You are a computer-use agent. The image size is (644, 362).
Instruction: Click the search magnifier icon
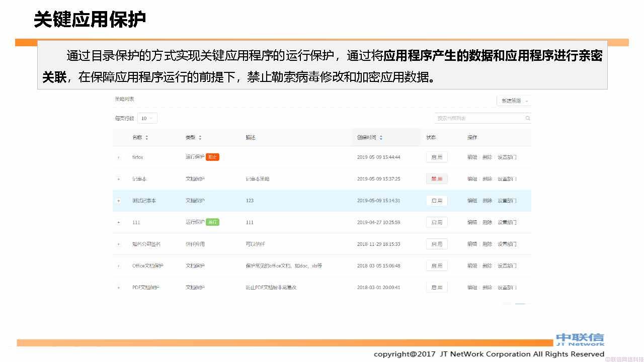527,118
